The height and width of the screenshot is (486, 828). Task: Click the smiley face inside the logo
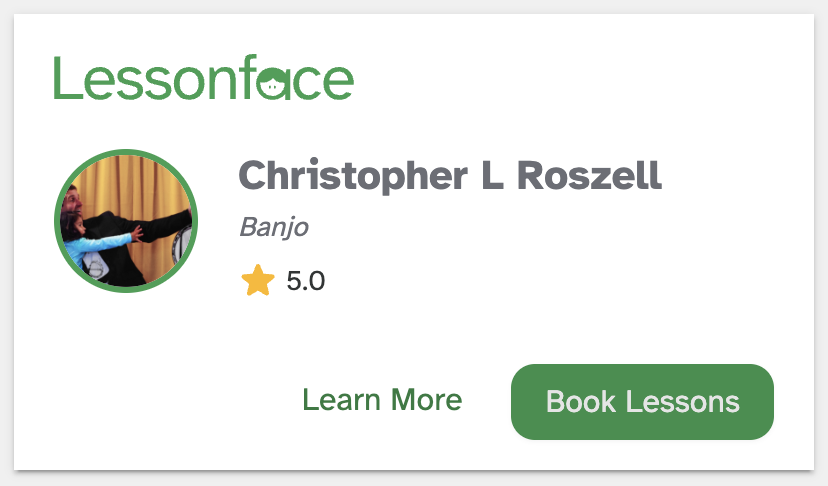pos(272,85)
